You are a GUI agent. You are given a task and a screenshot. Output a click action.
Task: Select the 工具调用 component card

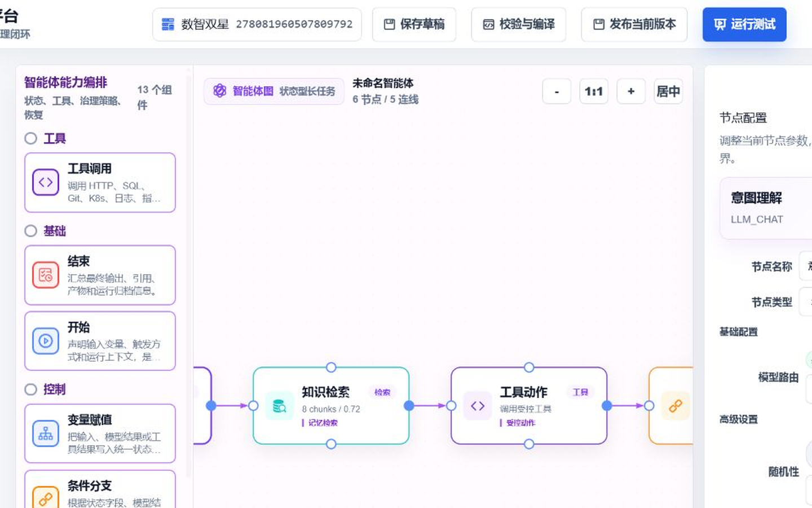[x=100, y=182]
